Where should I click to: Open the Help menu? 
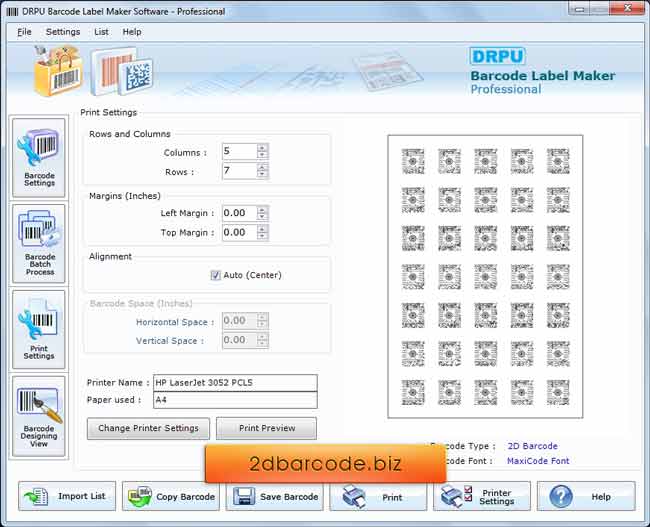point(132,32)
